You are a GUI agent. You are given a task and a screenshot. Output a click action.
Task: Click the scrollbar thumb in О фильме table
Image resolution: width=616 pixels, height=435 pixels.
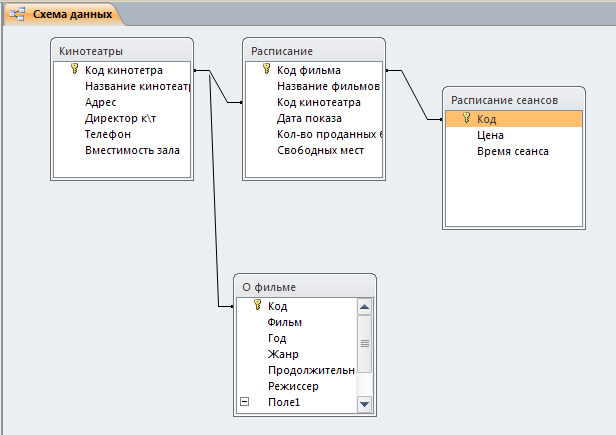coord(365,343)
